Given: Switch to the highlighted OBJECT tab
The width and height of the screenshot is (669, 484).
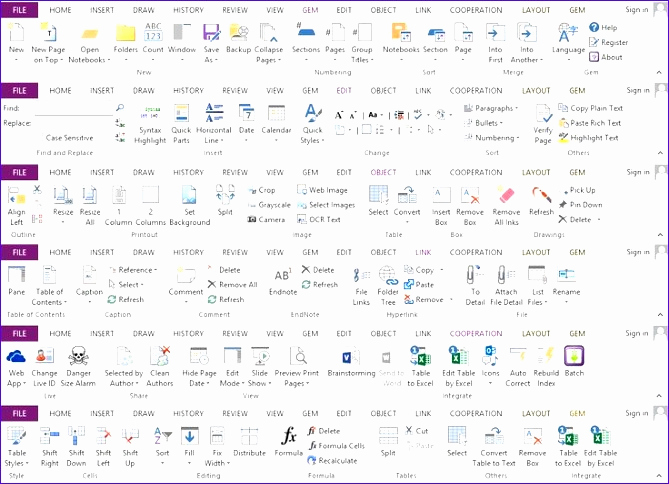Looking at the screenshot, I should (383, 172).
